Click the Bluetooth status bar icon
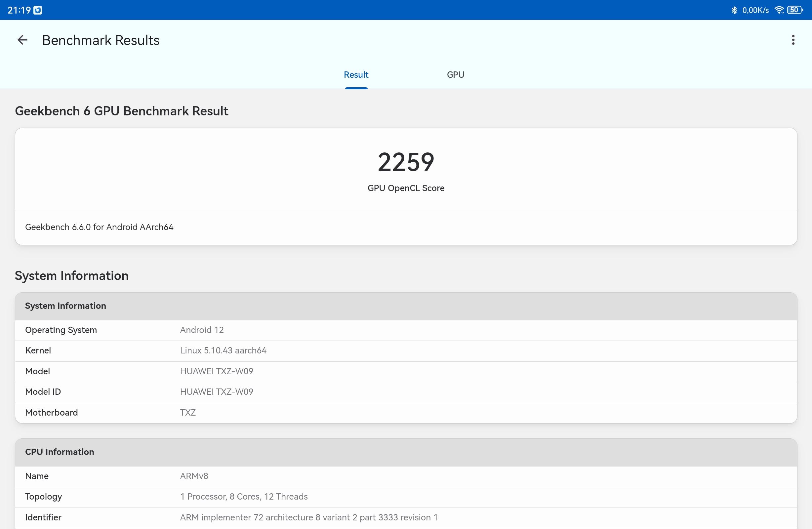Viewport: 812px width, 529px height. 734,10
